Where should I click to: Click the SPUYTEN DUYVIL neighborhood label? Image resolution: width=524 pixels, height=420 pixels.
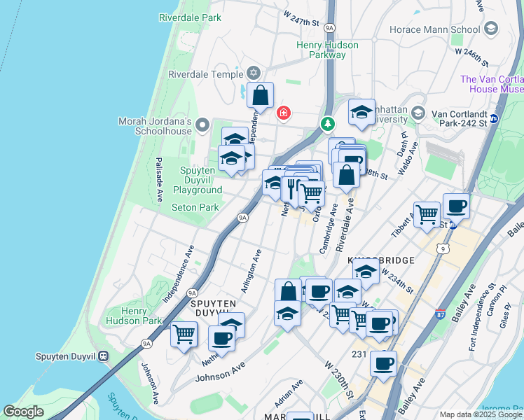point(213,308)
